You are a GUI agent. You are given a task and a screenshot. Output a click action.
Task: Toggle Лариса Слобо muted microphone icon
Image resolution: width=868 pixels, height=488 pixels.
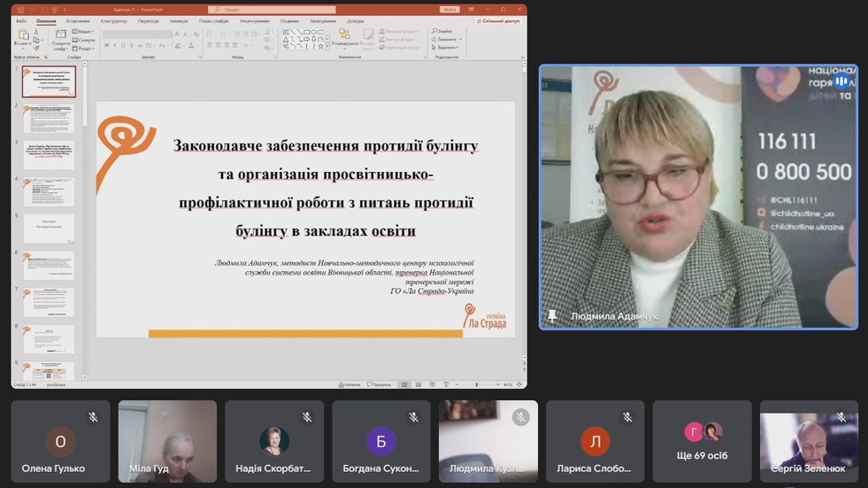click(x=627, y=417)
